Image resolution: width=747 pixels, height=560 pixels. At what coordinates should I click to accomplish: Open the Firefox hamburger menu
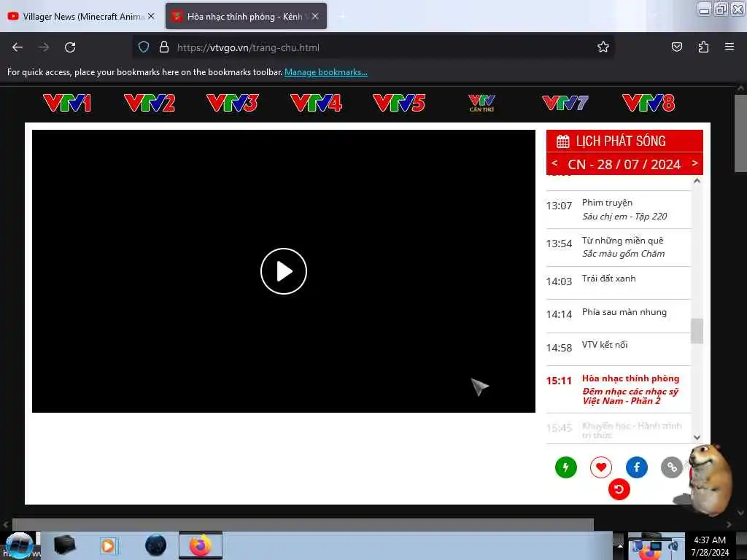click(729, 47)
